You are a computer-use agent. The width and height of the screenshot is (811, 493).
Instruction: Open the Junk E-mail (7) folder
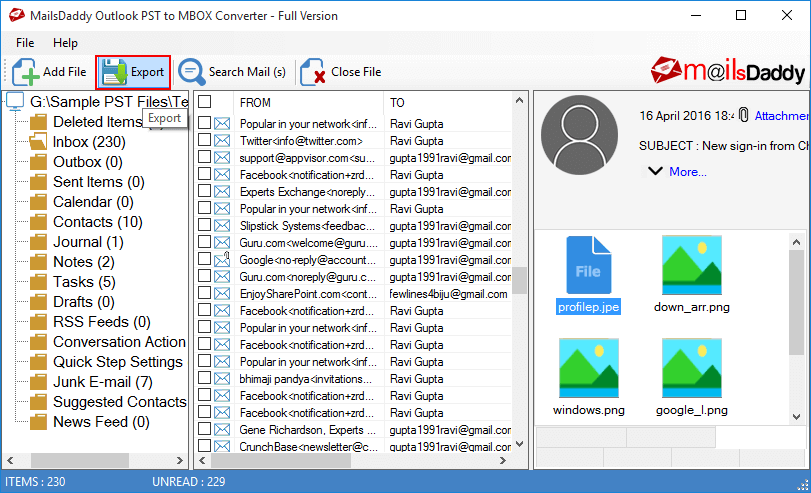102,382
